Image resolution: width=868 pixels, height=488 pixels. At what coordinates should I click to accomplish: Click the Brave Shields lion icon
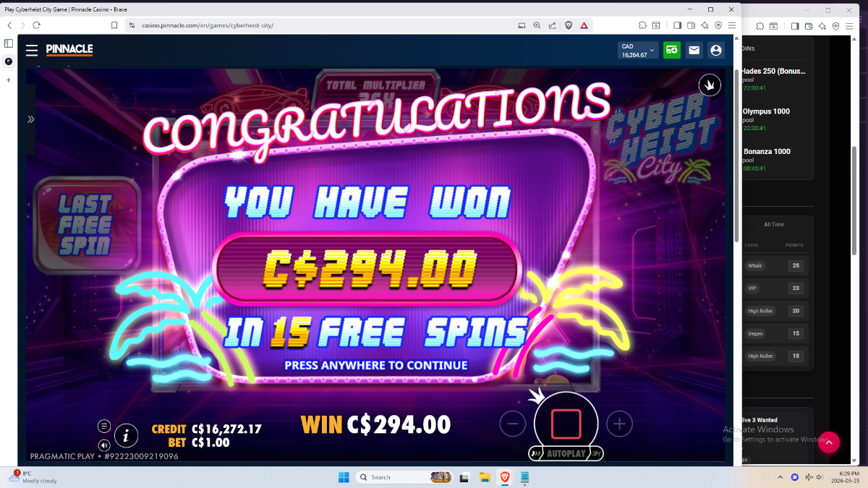click(569, 25)
